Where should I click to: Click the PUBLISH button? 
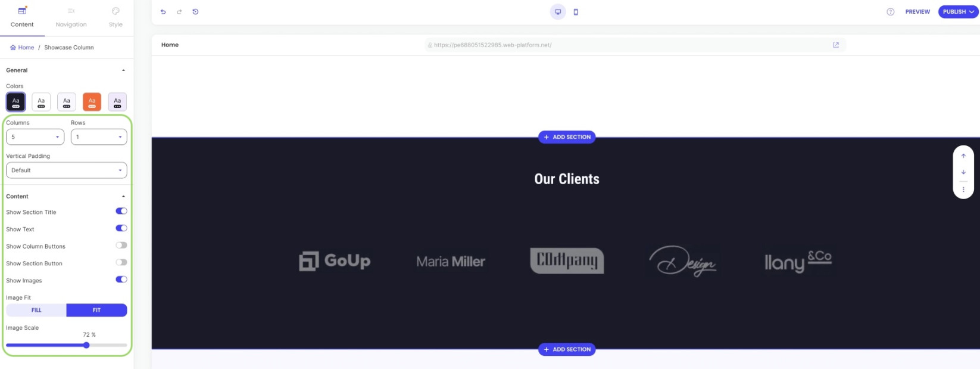959,12
